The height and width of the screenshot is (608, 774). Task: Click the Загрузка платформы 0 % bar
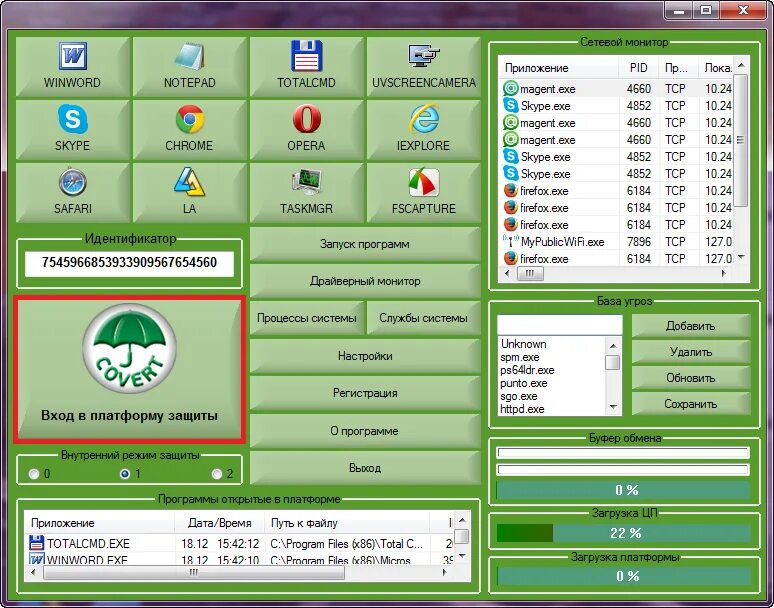point(623,576)
